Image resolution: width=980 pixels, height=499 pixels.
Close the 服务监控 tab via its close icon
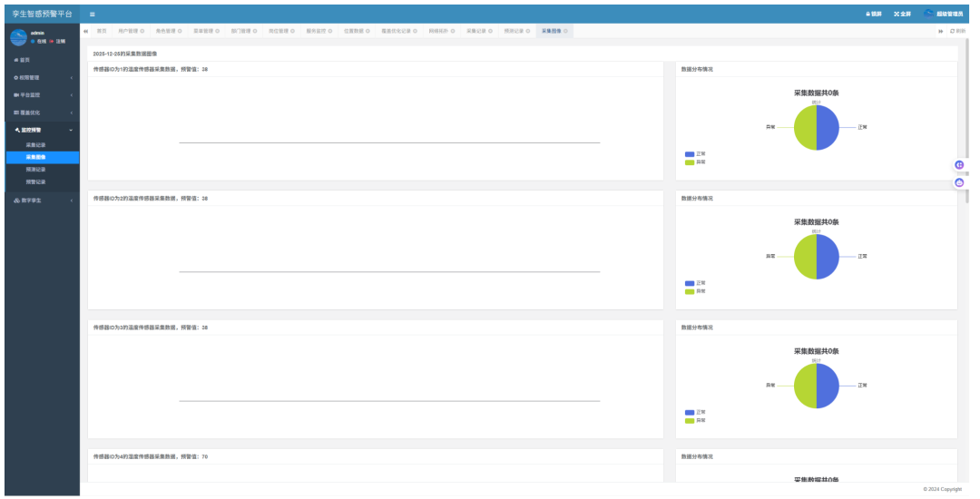pyautogui.click(x=330, y=31)
